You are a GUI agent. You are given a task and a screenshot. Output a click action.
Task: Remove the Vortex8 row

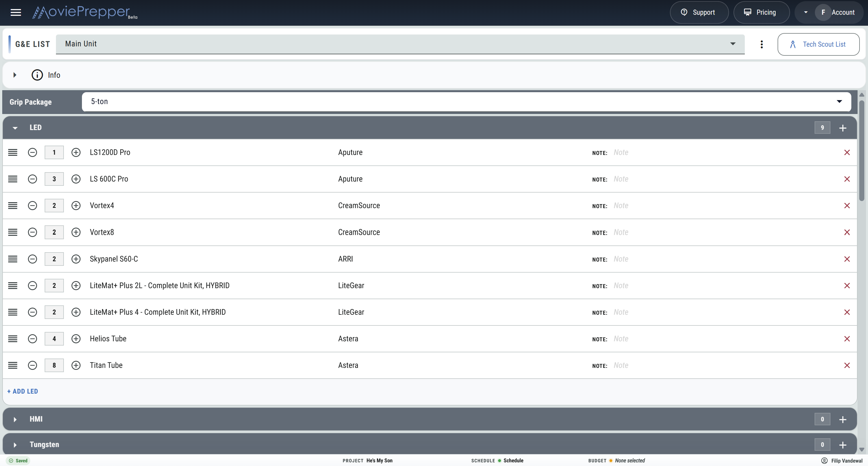847,232
